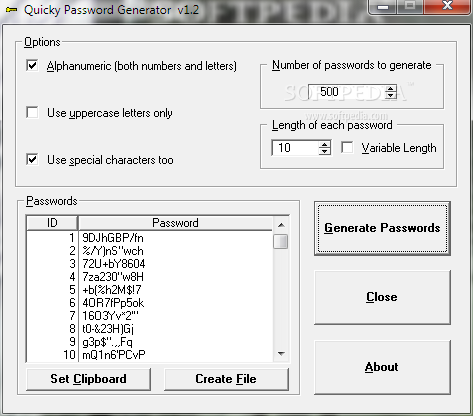Viewport: 473px width, 416px height.
Task: Click the key icon in the title bar
Action: [x=11, y=10]
